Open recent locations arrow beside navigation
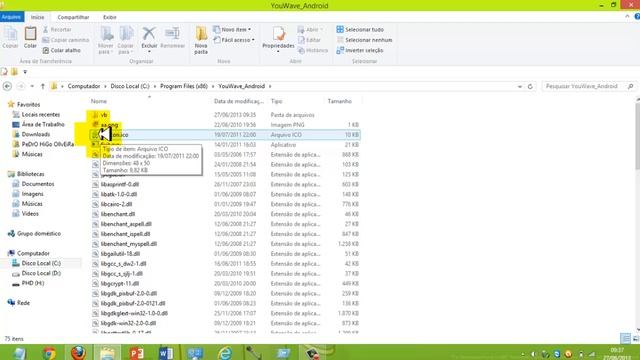 click(32, 87)
